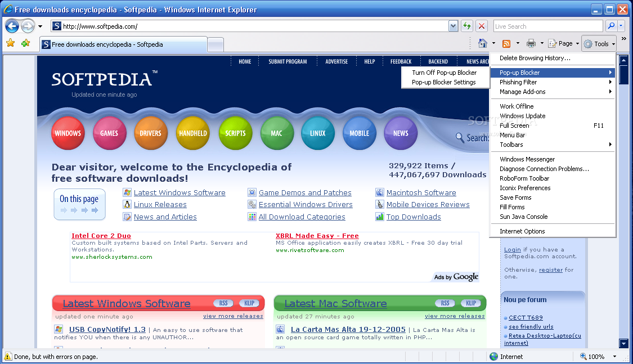Expand the Phishing Filter submenu
This screenshot has width=633, height=364.
(x=553, y=82)
